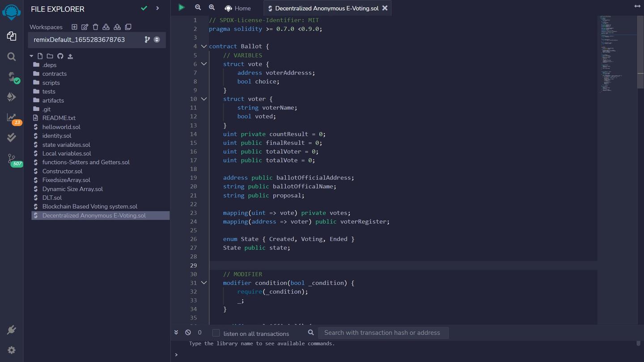Select Decentralized Anonymous E-Voting.sol in file tree

pos(100,215)
